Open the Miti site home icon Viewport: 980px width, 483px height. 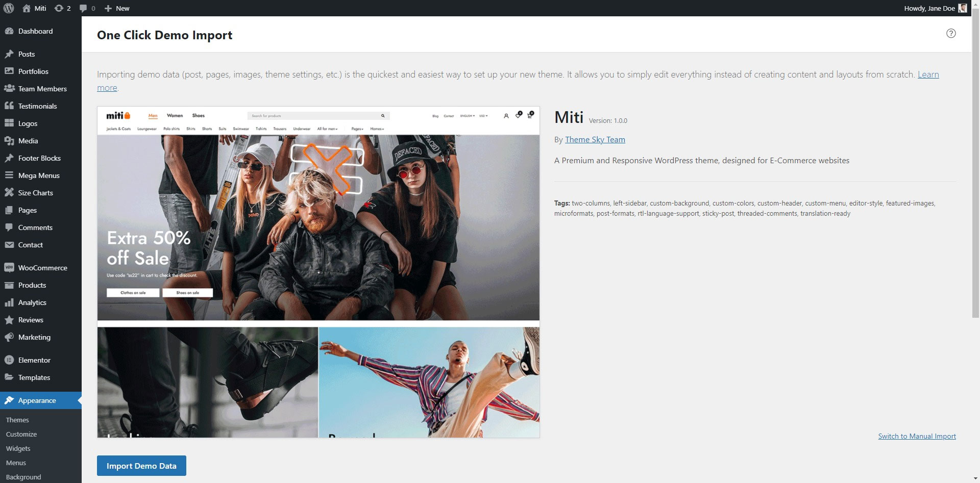click(27, 8)
